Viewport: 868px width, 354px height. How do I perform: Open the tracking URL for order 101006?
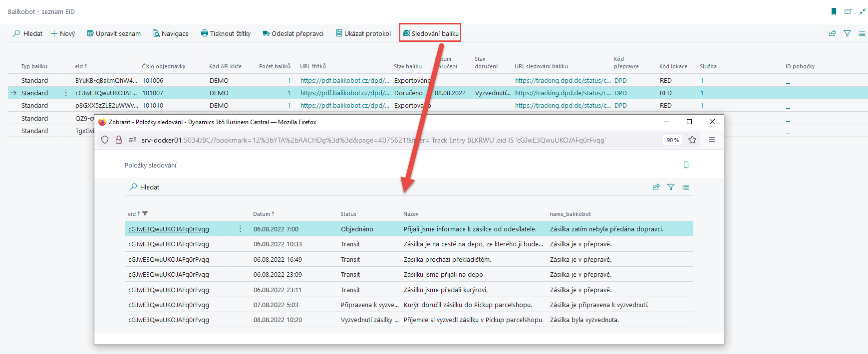coord(563,80)
